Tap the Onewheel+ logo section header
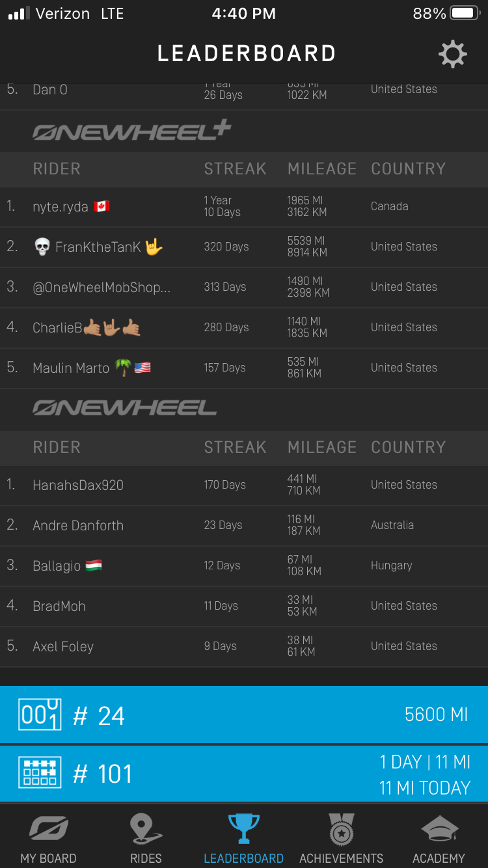 click(x=132, y=131)
